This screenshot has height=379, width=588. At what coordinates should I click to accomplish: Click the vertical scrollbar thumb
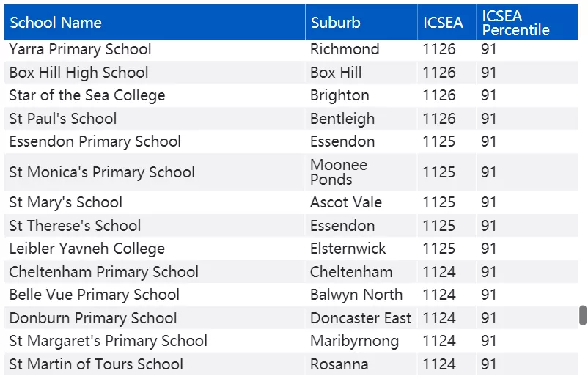(x=583, y=315)
